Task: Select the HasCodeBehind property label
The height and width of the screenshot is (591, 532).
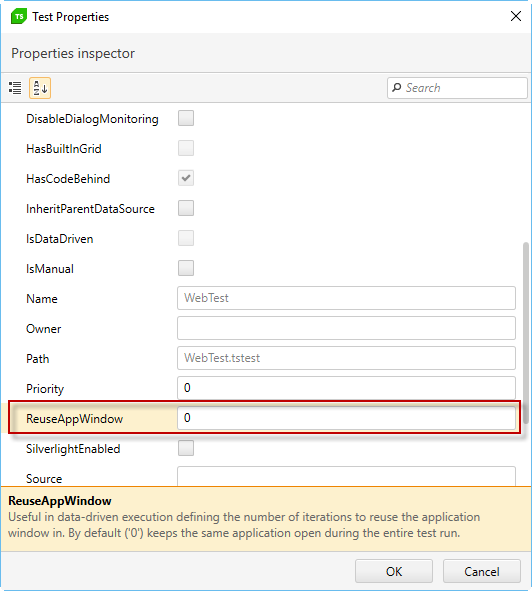Action: coord(68,179)
